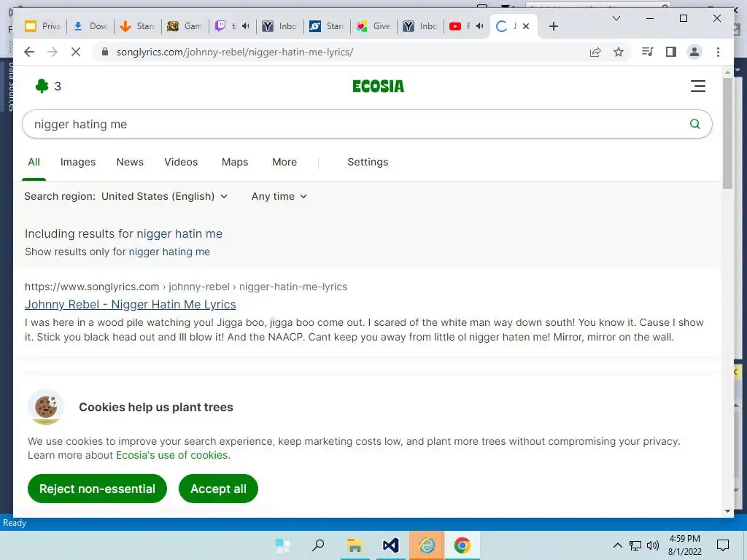Expand the system tray hidden icons chevron
Image resolution: width=747 pixels, height=560 pixels.
pyautogui.click(x=617, y=545)
